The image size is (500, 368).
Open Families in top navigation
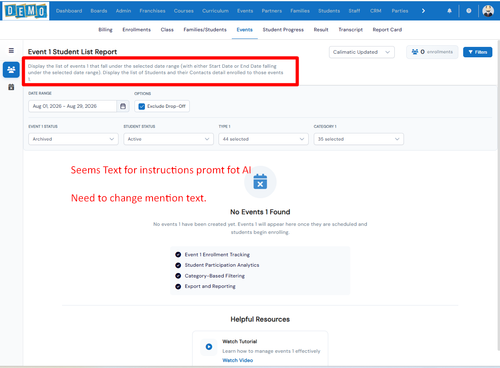pyautogui.click(x=300, y=11)
